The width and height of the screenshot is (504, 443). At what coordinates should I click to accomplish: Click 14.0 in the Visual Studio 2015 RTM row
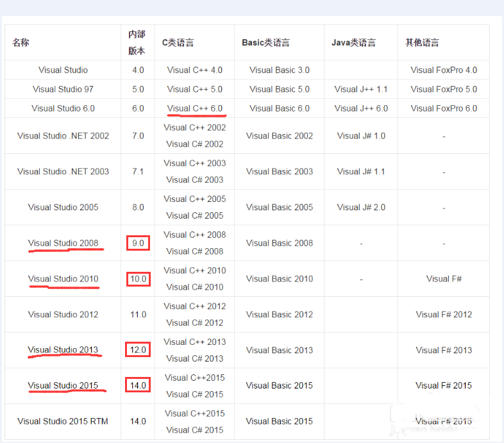click(x=139, y=421)
